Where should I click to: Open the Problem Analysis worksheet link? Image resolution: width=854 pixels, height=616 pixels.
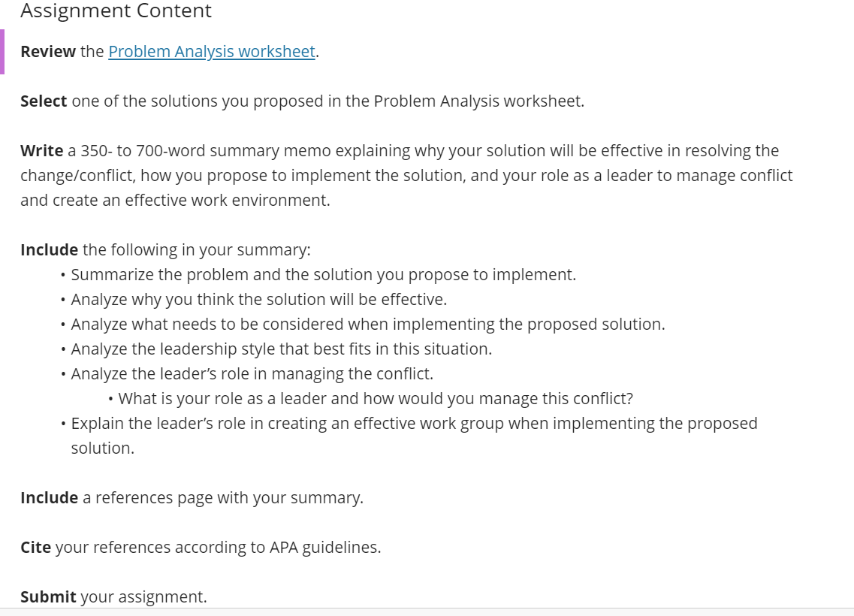click(x=211, y=51)
